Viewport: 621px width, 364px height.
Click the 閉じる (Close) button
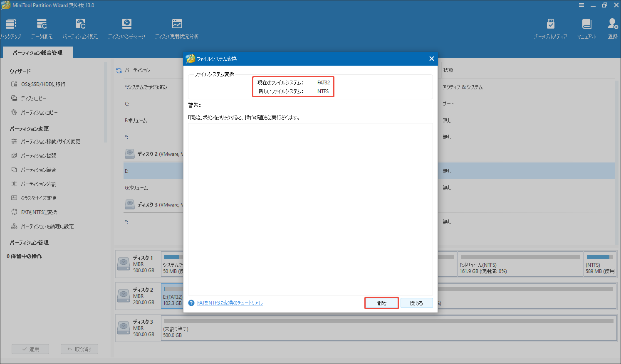[x=416, y=303]
